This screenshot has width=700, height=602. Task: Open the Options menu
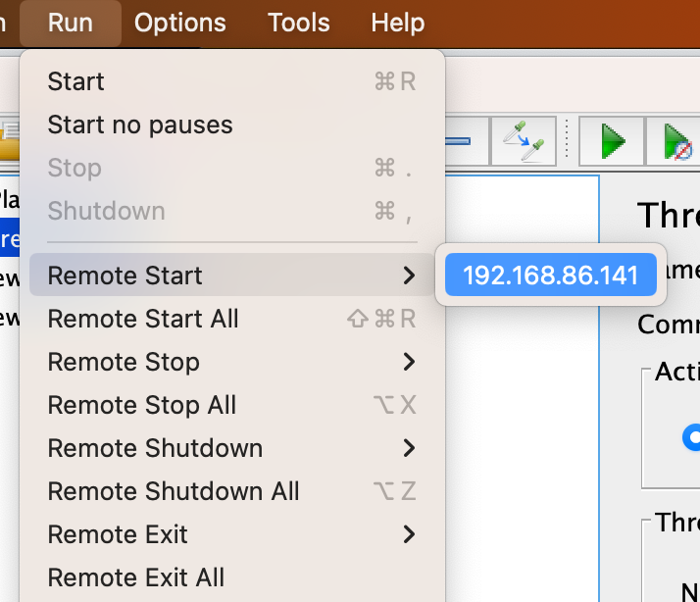pyautogui.click(x=180, y=23)
